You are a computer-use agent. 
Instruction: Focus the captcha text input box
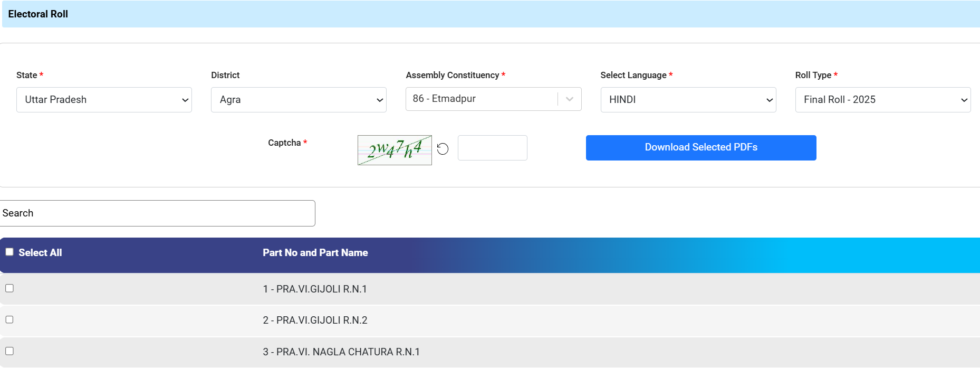coord(492,148)
